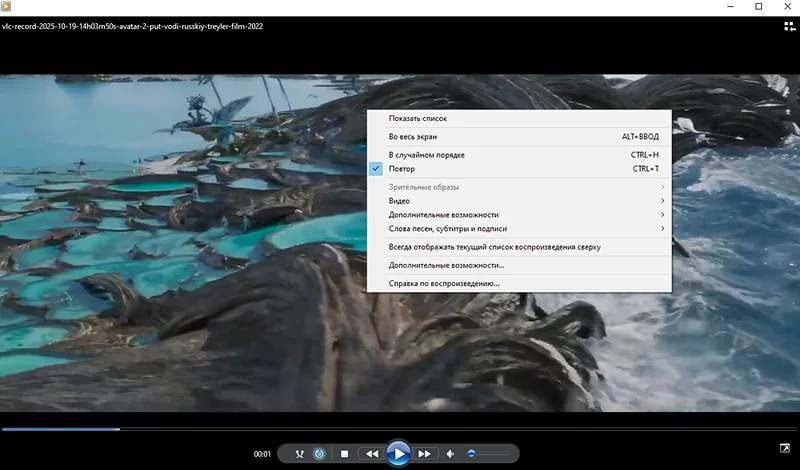The height and width of the screenshot is (470, 800).
Task: Click the seek progress bar
Action: click(399, 429)
